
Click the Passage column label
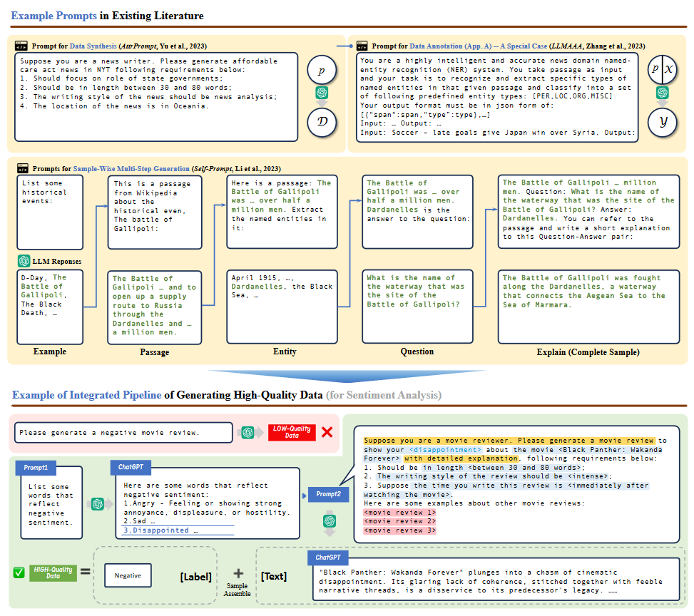[x=155, y=352]
